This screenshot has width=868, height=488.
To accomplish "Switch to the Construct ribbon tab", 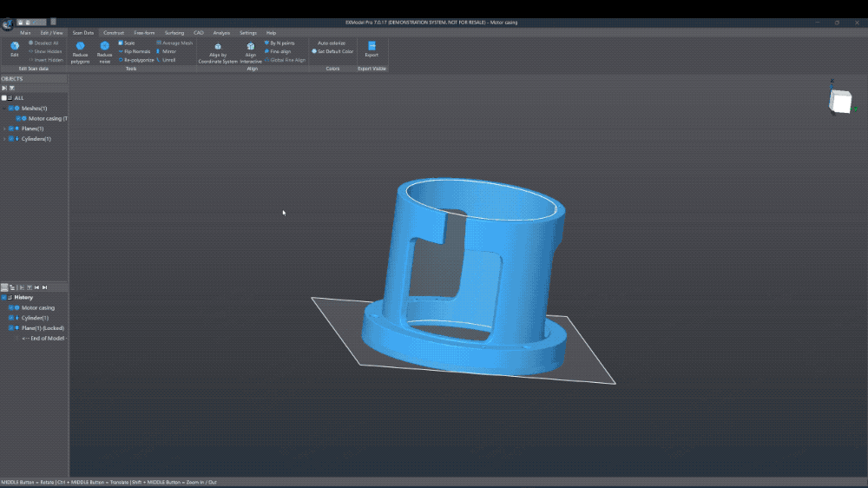I will pyautogui.click(x=114, y=32).
